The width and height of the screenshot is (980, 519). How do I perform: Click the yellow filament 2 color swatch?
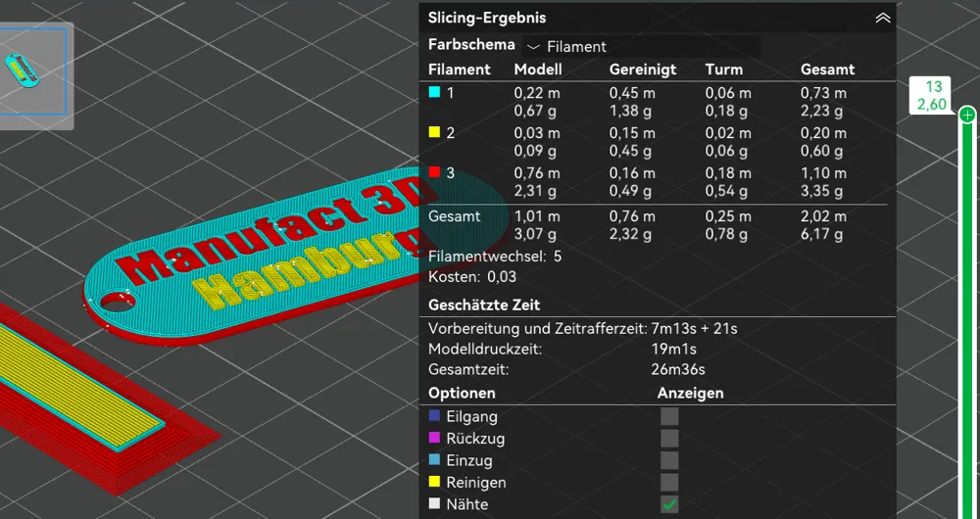tap(434, 132)
